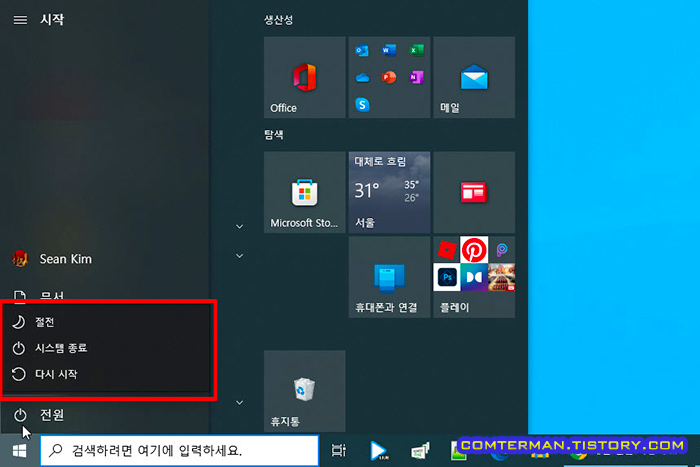
Task: Launch Roblox from the 플레이 tile
Action: pyautogui.click(x=446, y=250)
